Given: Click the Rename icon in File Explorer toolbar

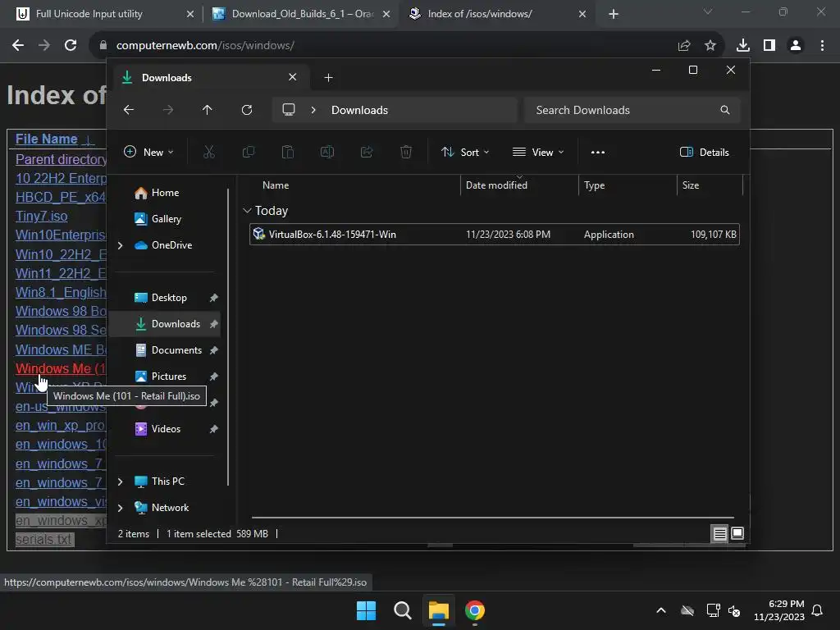Looking at the screenshot, I should (326, 152).
